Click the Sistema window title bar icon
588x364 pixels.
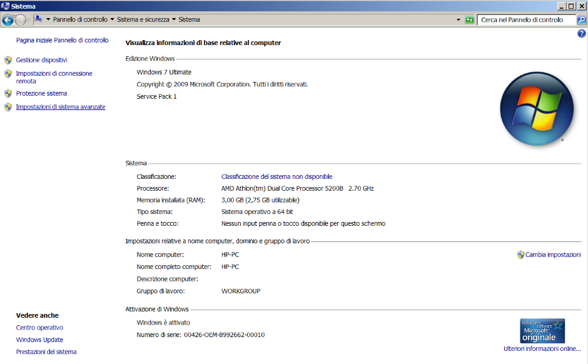point(5,6)
